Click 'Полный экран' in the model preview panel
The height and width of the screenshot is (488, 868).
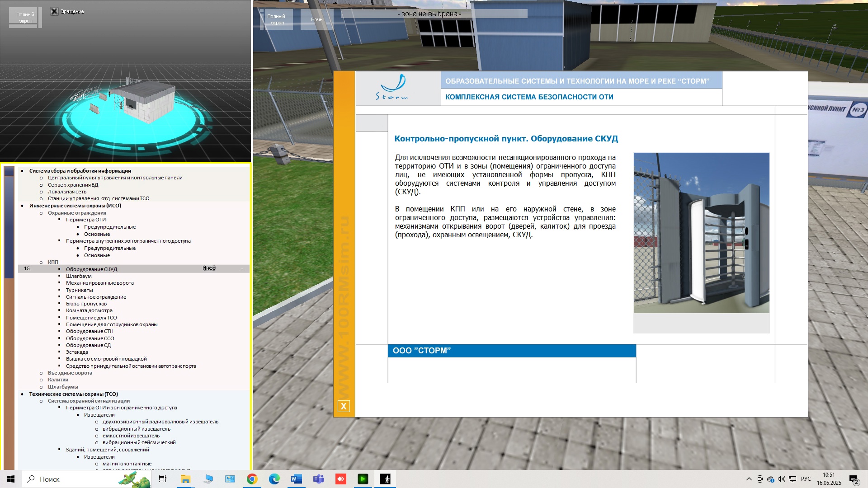(x=25, y=18)
